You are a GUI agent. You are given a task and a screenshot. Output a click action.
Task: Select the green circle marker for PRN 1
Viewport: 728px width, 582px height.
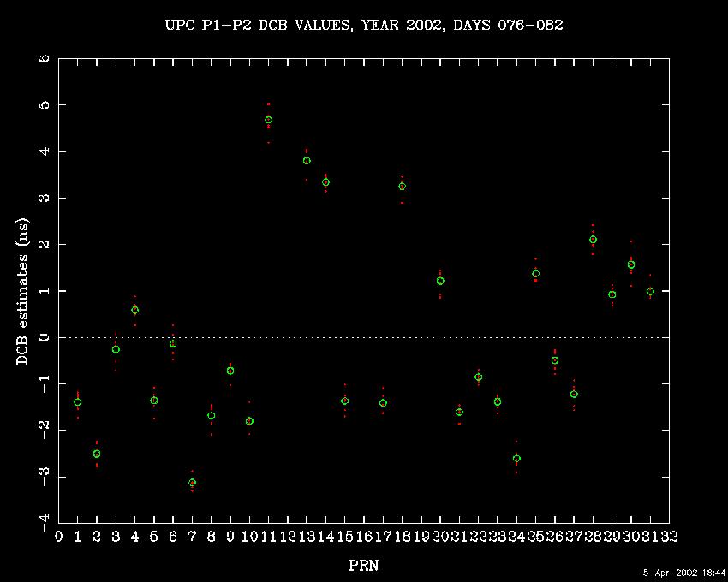click(x=78, y=402)
